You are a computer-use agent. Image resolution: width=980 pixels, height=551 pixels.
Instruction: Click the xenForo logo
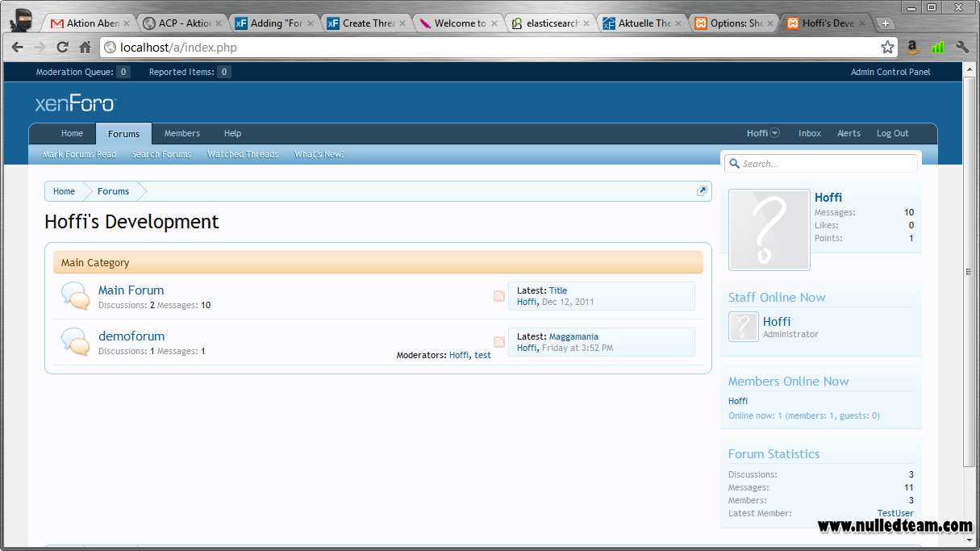pyautogui.click(x=76, y=103)
